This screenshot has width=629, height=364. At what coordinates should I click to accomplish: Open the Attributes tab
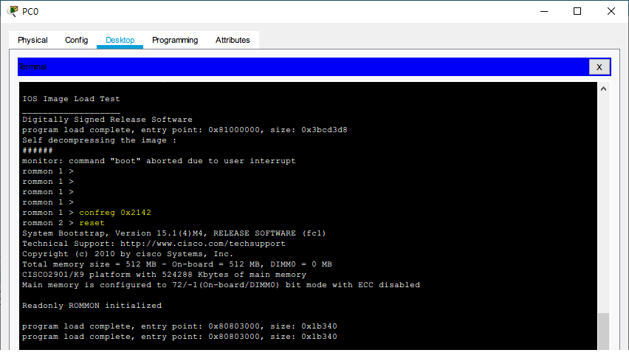coord(233,40)
